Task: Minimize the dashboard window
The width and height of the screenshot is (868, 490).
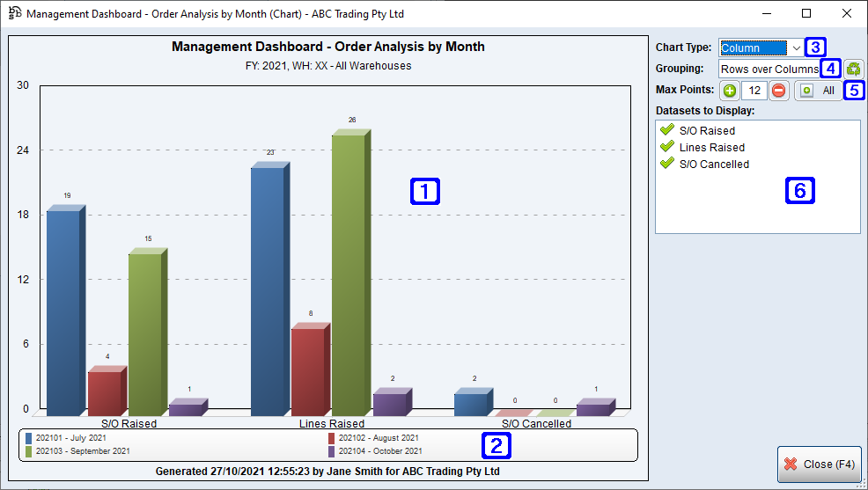Action: [x=766, y=14]
